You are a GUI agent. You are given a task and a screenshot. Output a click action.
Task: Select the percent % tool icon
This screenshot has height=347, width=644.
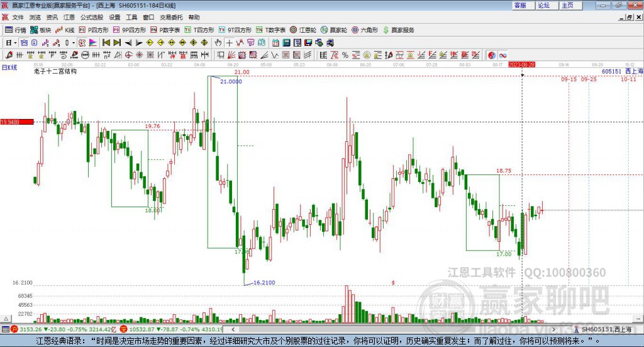[345, 55]
